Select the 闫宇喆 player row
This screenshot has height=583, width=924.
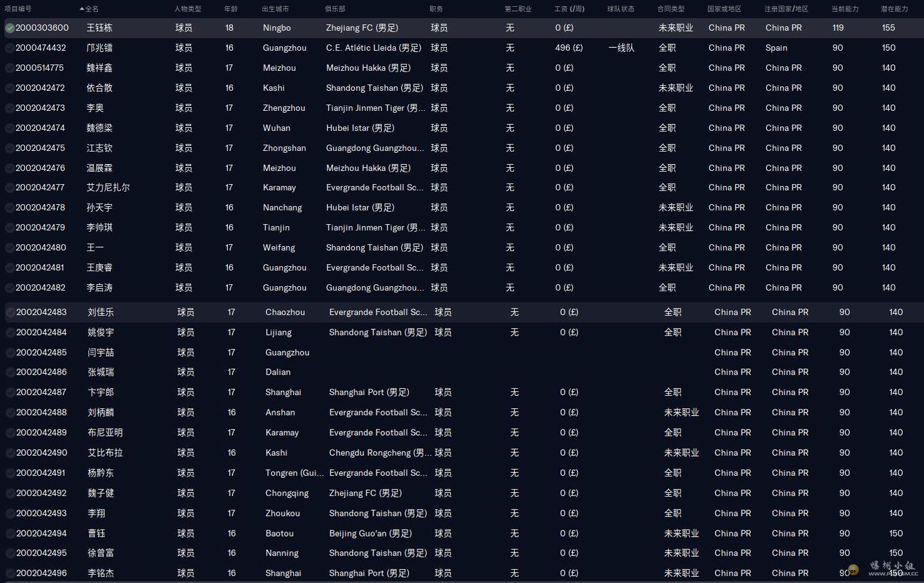(x=101, y=353)
